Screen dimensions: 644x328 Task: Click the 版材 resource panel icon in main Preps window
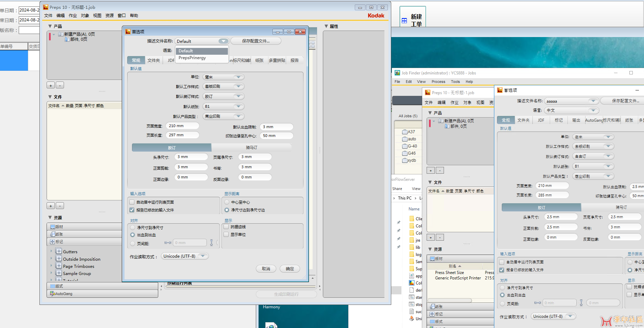[52, 227]
